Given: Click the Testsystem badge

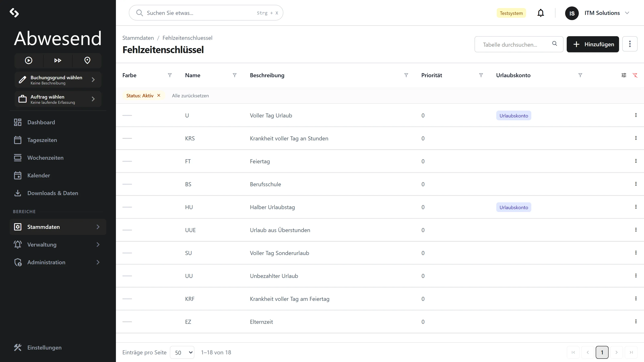Looking at the screenshot, I should 511,13.
